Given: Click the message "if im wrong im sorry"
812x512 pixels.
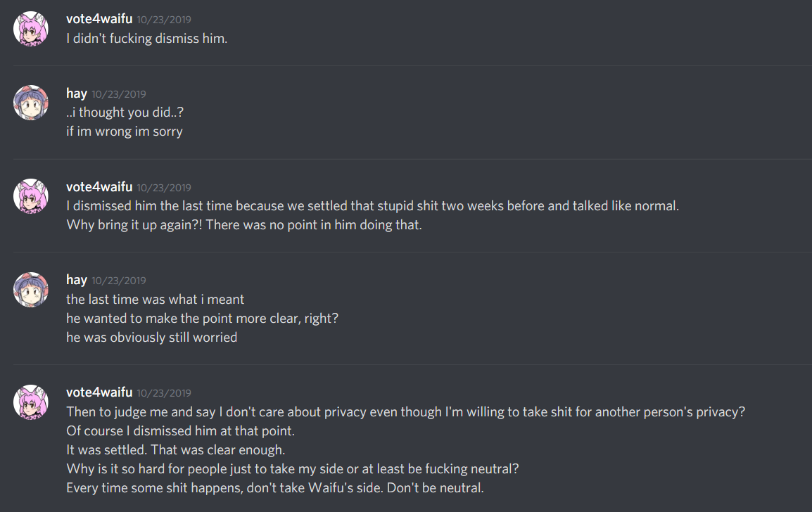Looking at the screenshot, I should (x=125, y=132).
